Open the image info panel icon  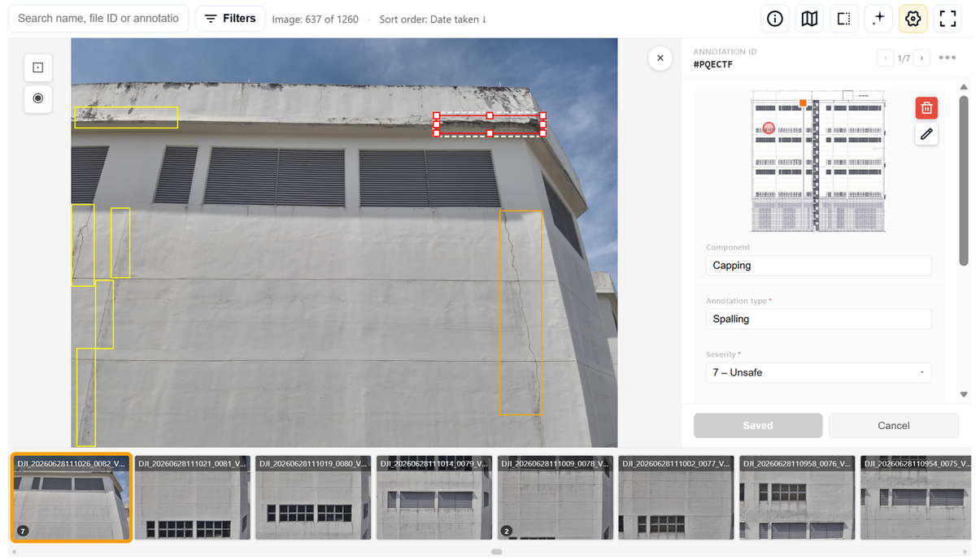775,19
